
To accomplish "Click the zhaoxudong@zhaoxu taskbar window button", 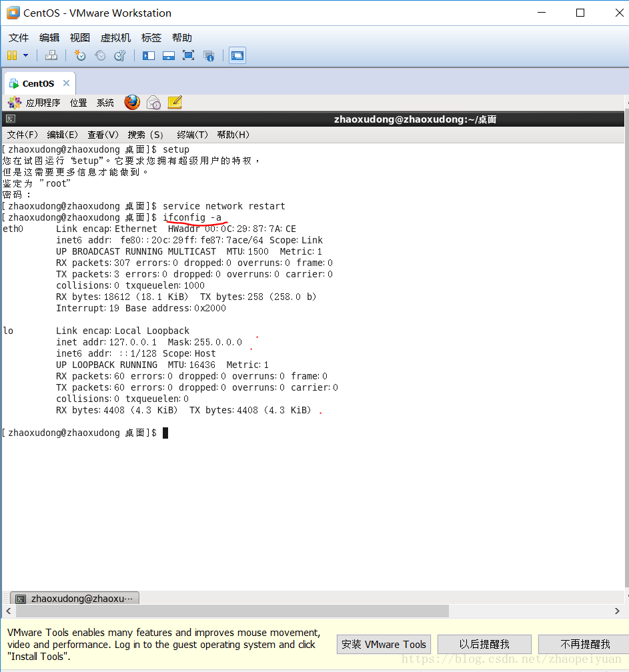I will click(75, 598).
